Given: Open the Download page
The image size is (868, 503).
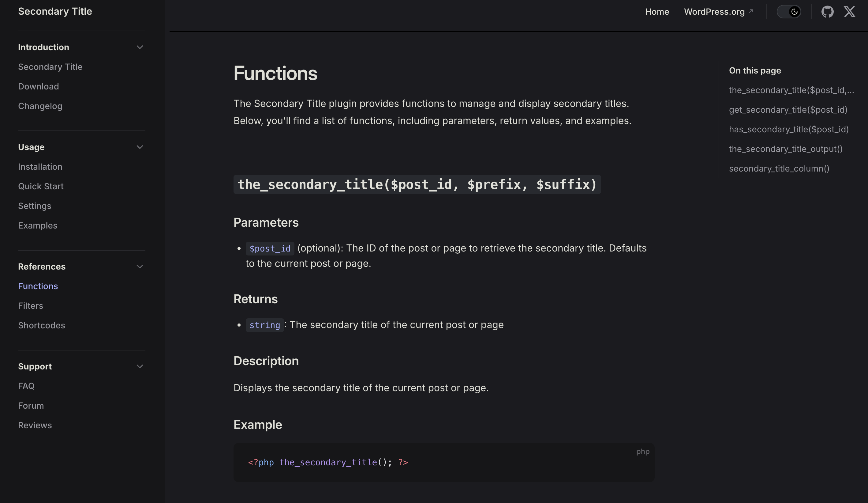Looking at the screenshot, I should [x=39, y=86].
